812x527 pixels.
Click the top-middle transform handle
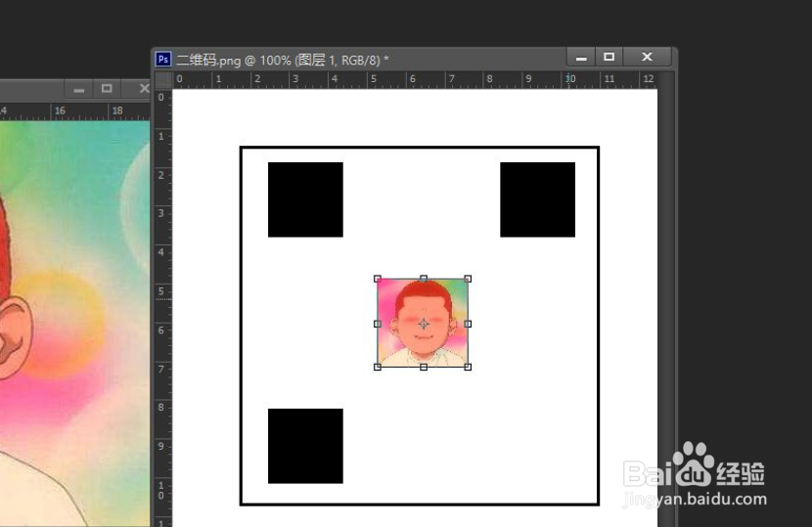coord(424,279)
